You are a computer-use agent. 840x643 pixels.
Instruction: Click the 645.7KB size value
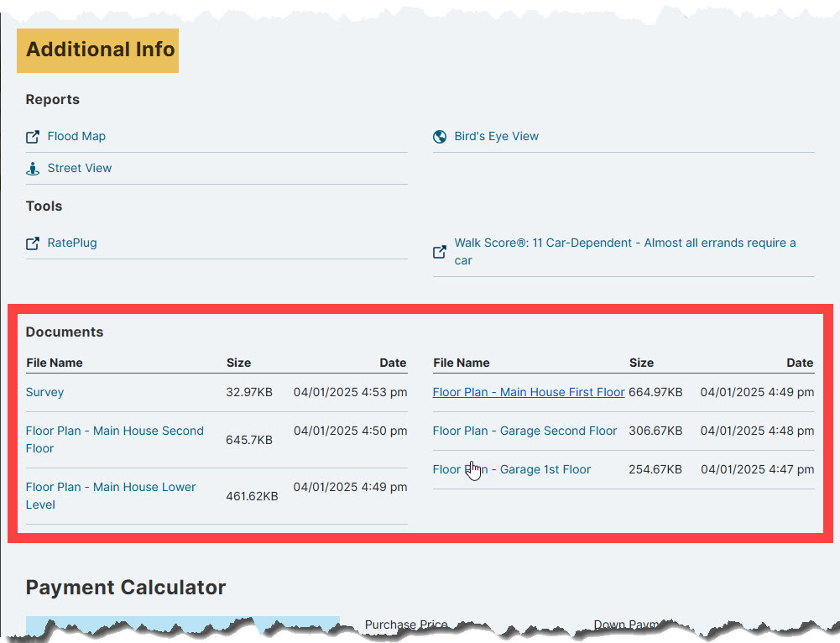[x=249, y=440]
